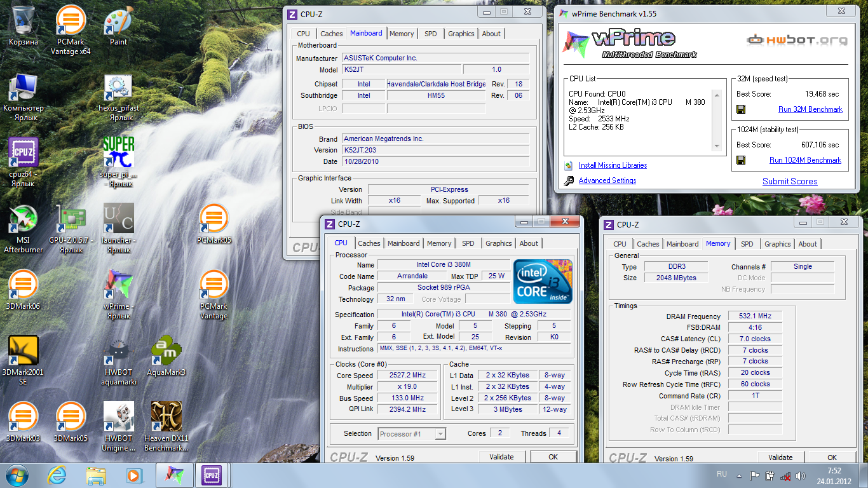Select the HWBOT aquamark desktop icon
This screenshot has width=868, height=488.
(118, 361)
